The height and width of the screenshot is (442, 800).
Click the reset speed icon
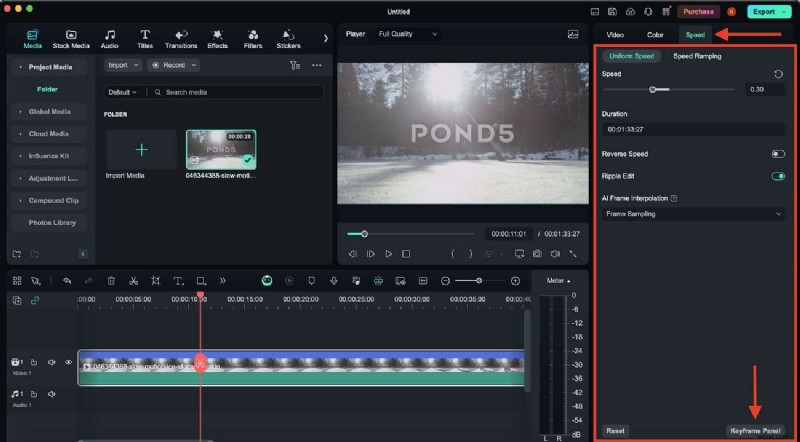click(779, 74)
